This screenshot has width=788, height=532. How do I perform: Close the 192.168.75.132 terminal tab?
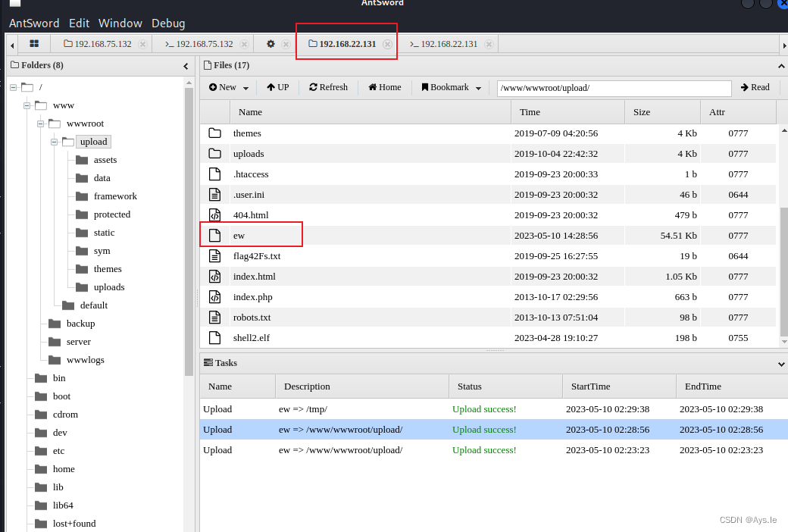(244, 44)
